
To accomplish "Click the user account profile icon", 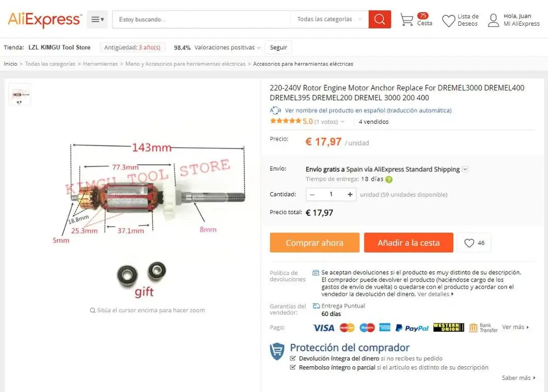I will [x=493, y=20].
